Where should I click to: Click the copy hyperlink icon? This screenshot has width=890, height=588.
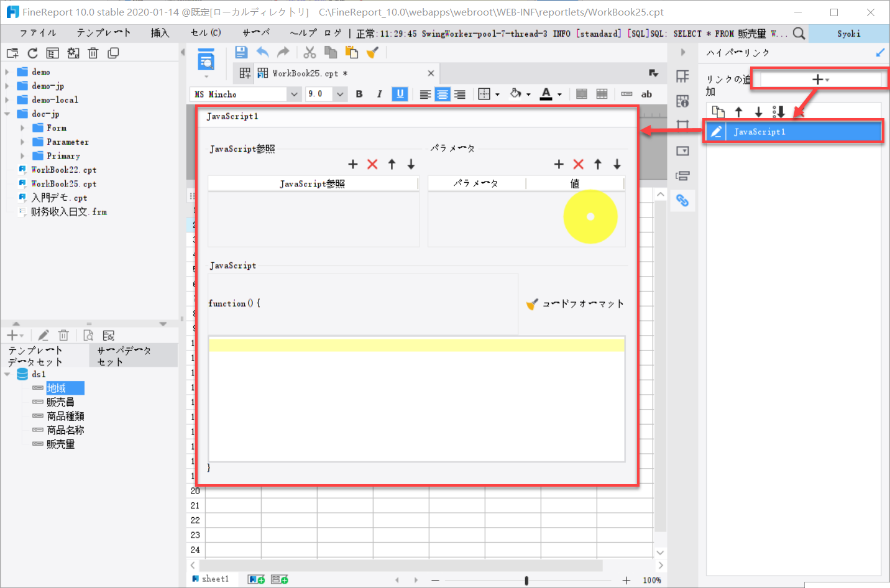[x=718, y=112]
